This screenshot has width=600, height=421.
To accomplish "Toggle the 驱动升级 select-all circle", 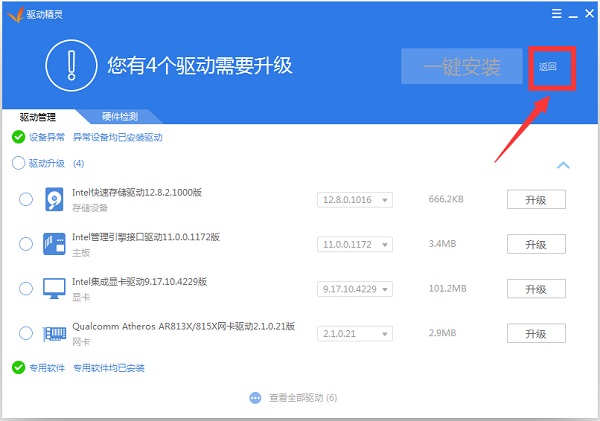I will pyautogui.click(x=18, y=163).
